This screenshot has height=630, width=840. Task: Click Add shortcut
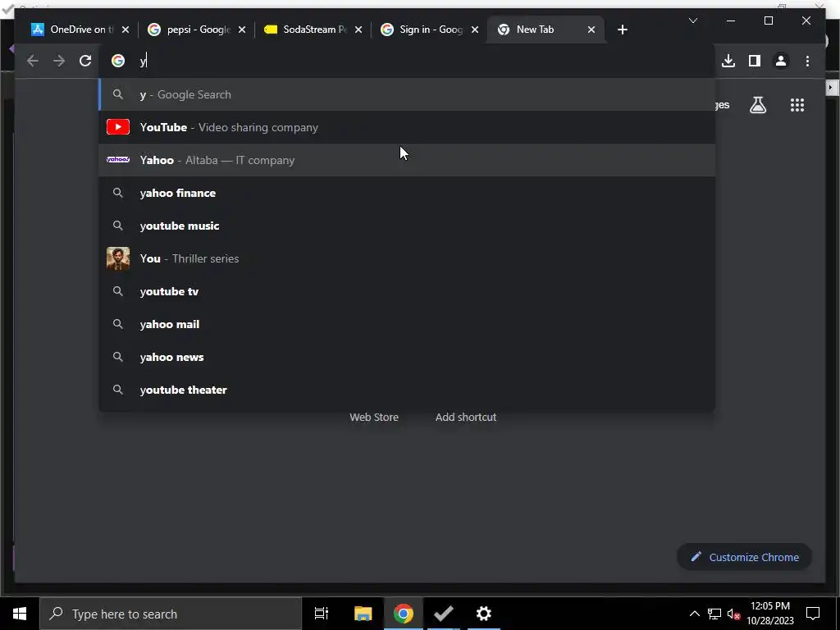tap(466, 418)
